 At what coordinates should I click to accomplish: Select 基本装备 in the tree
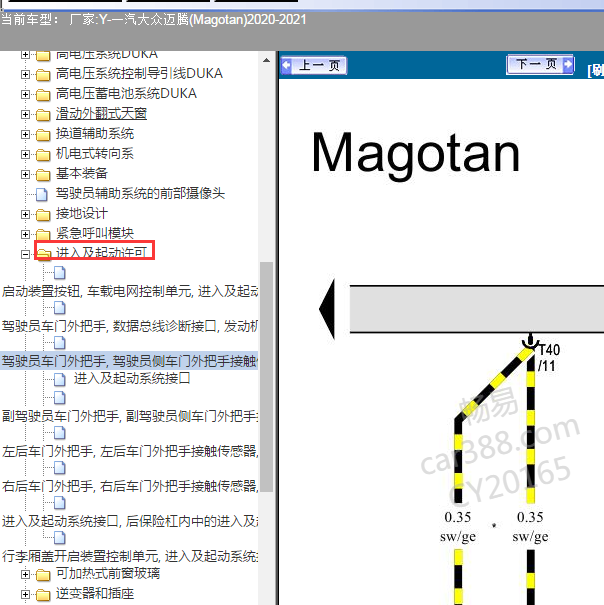tap(82, 174)
